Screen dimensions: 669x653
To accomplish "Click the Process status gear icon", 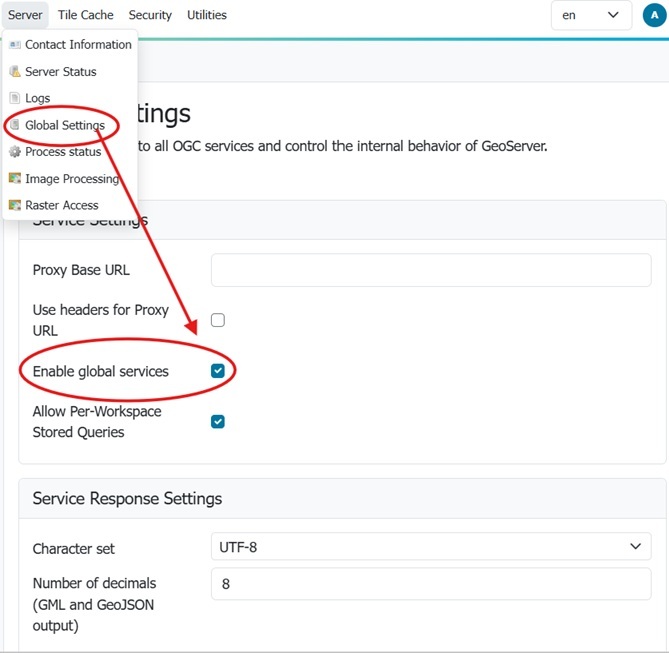I will (15, 152).
